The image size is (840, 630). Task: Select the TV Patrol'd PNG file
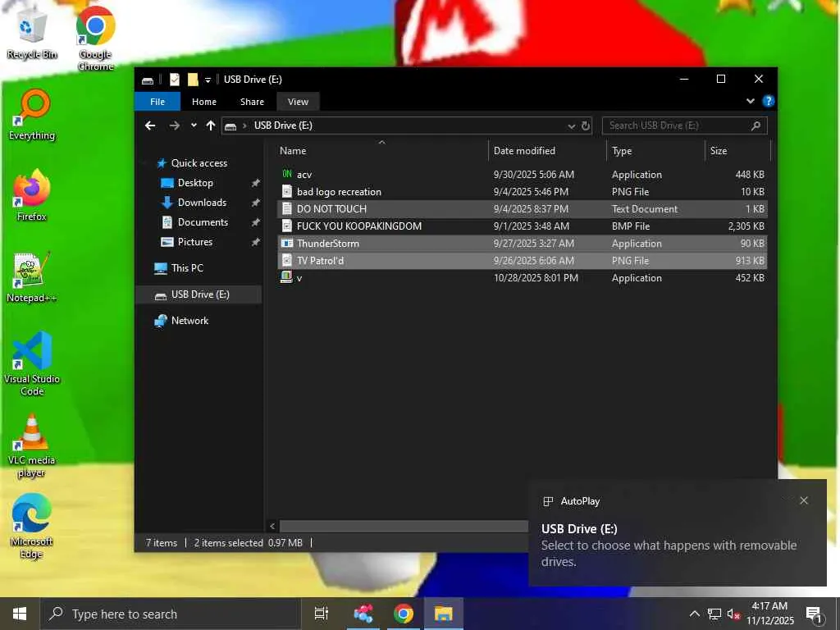tap(523, 260)
